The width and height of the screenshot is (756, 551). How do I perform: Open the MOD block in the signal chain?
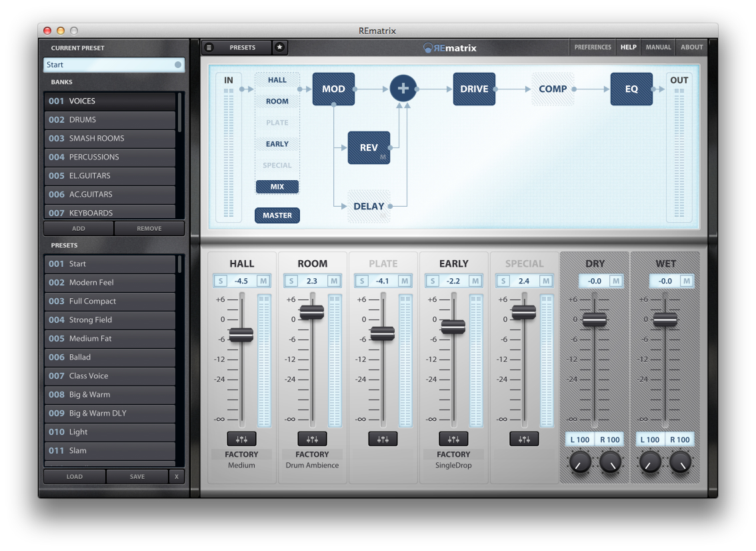coord(333,88)
